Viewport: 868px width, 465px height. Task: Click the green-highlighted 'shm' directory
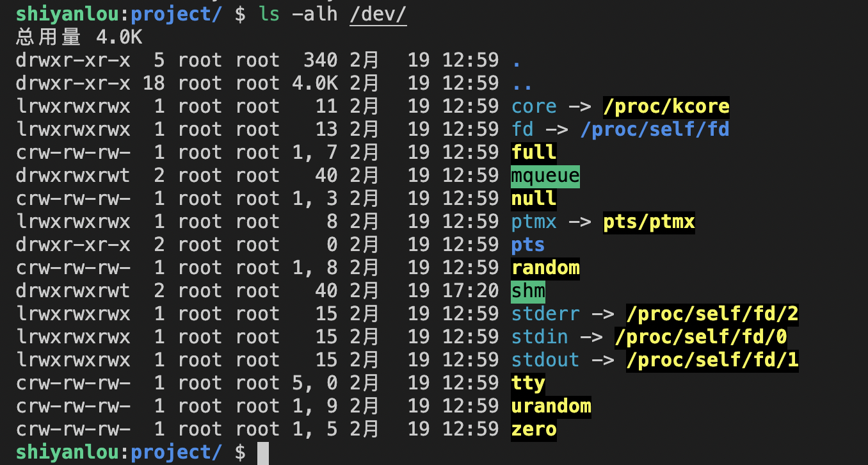(528, 291)
